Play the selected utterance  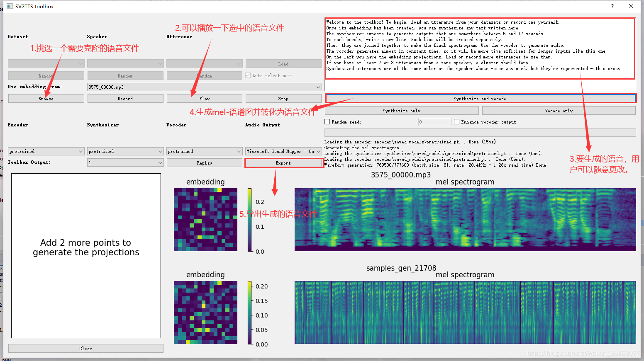click(x=205, y=99)
